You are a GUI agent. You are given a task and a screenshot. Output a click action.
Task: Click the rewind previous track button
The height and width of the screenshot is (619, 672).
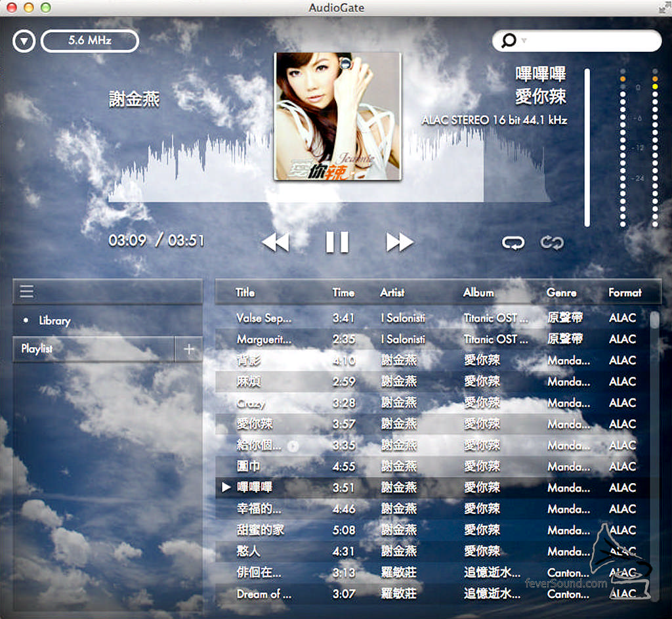pos(276,243)
